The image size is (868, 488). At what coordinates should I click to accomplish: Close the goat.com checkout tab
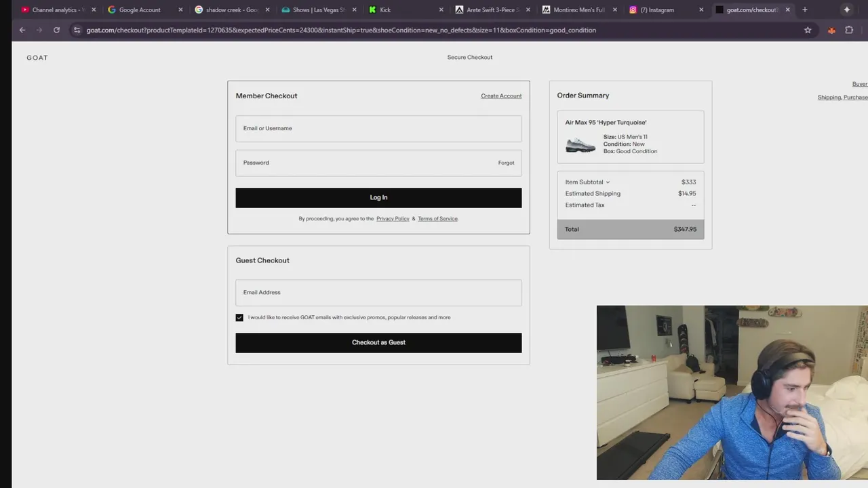pos(787,9)
